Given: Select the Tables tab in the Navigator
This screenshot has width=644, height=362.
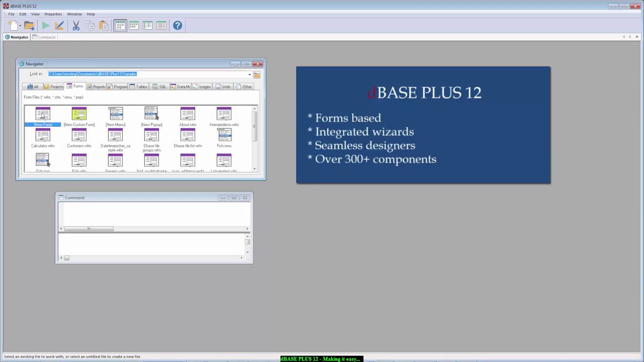Looking at the screenshot, I should [x=138, y=86].
